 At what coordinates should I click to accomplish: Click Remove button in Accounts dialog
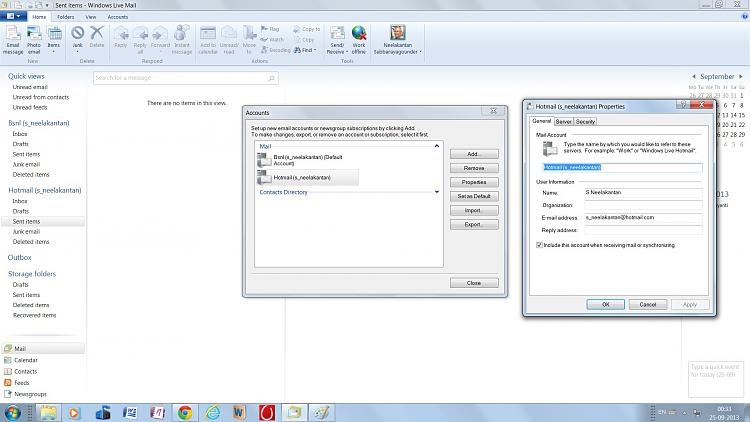(474, 168)
